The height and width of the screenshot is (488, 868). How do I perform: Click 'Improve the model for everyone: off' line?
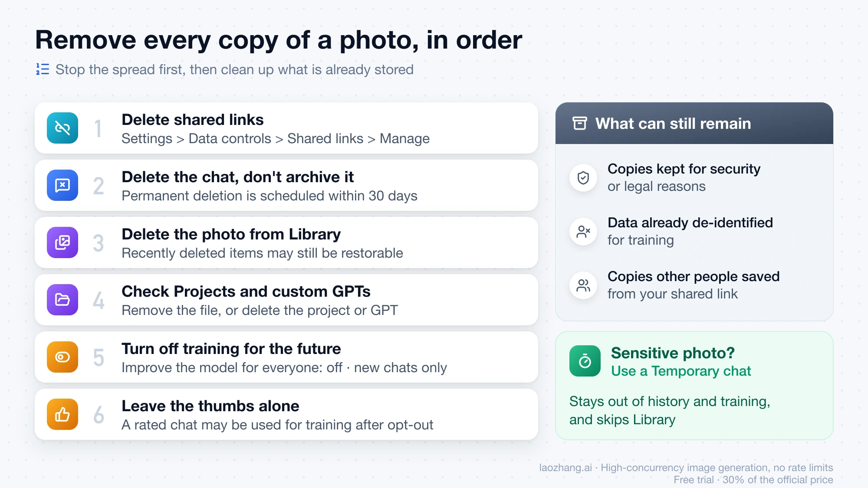click(x=284, y=368)
